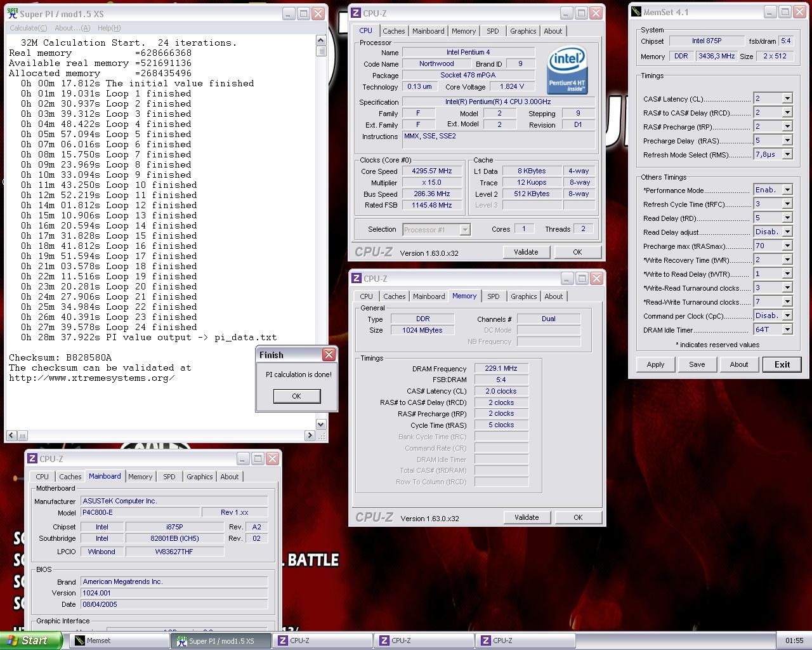Click Super PI vertical scrollbar down arrow
The image size is (812, 650).
pos(320,424)
